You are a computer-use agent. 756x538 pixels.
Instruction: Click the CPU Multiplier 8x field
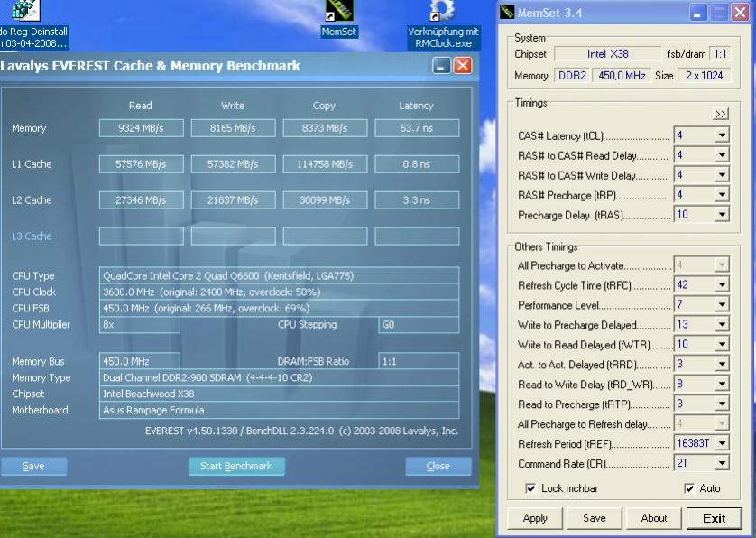tap(139, 325)
